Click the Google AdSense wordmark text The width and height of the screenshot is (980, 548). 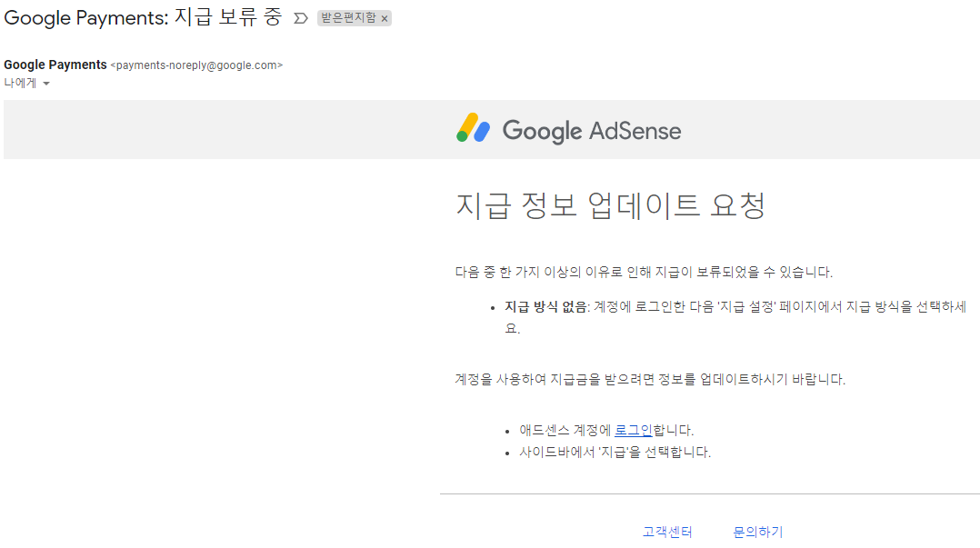592,131
